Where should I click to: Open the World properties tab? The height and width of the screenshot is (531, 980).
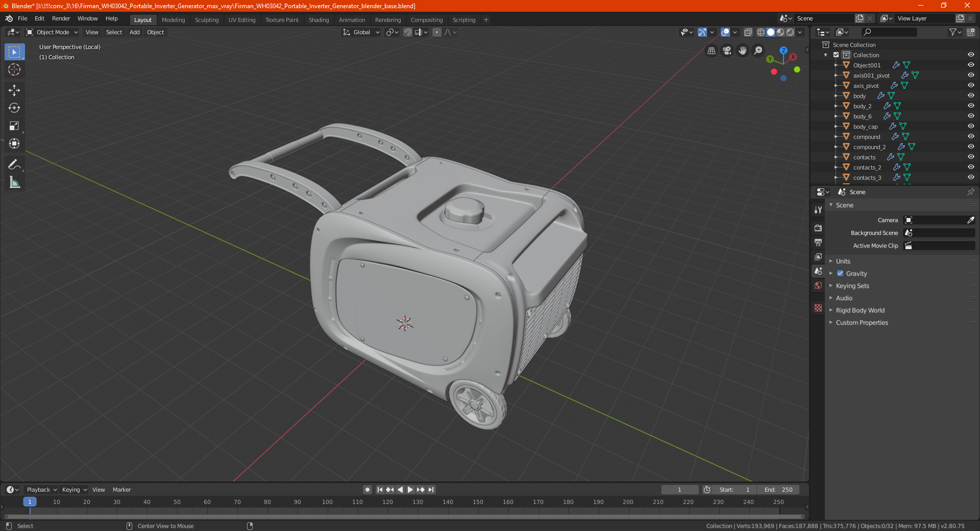pyautogui.click(x=818, y=285)
